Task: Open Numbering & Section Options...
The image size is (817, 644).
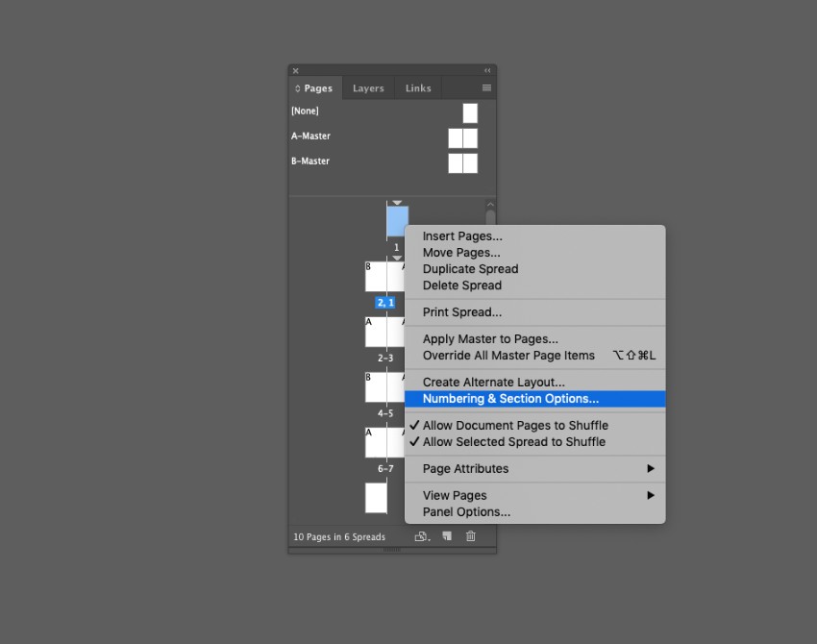Action: click(534, 399)
